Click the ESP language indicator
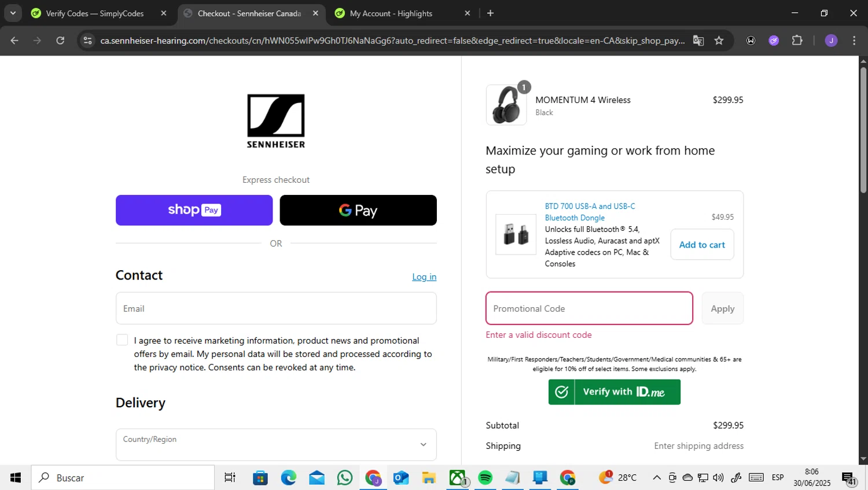 778,478
